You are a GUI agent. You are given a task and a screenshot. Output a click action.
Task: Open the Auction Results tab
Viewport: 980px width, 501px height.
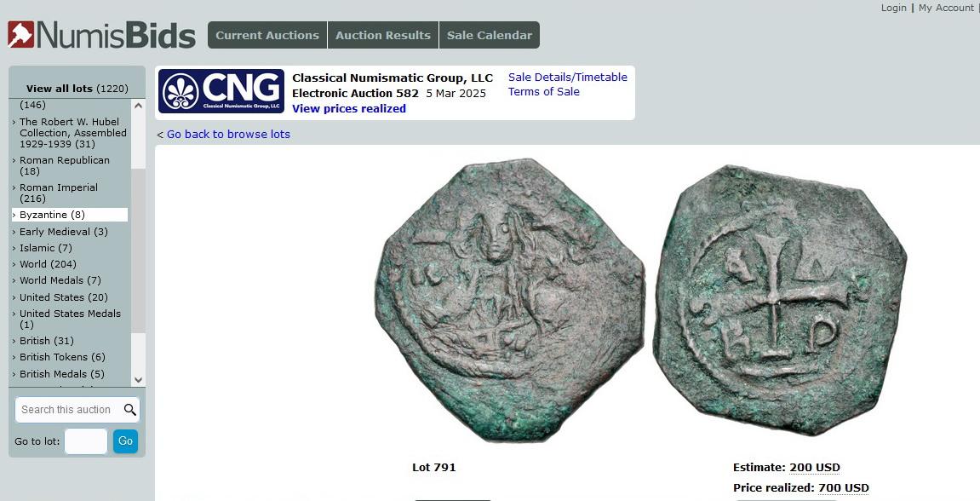pos(383,35)
